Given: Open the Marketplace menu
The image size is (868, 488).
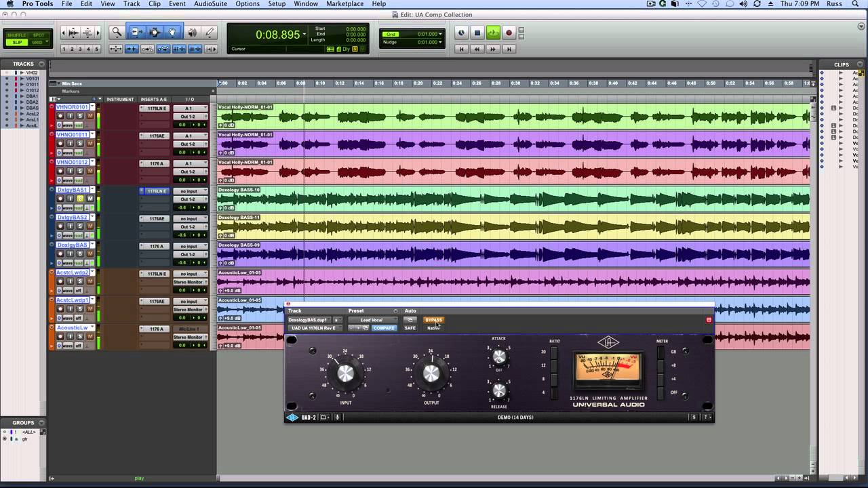Looking at the screenshot, I should (344, 4).
